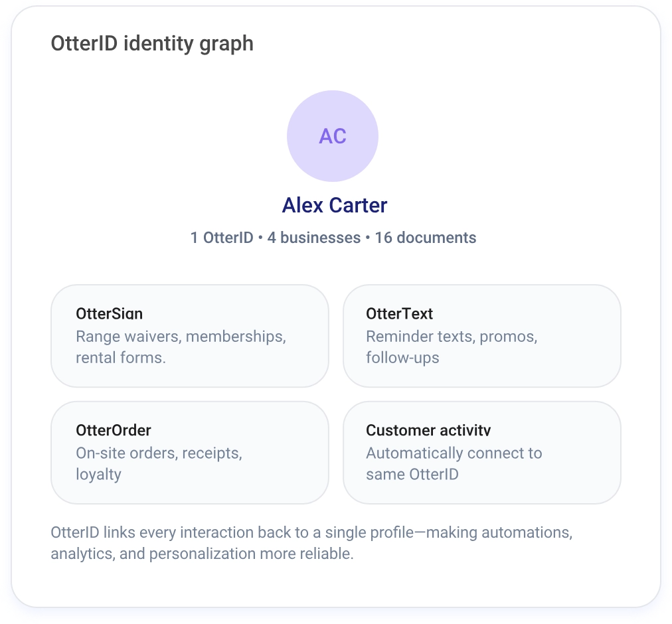Click the word "rental forms." in OtterSign
Viewport: 672px width, 624px height.
click(x=121, y=358)
